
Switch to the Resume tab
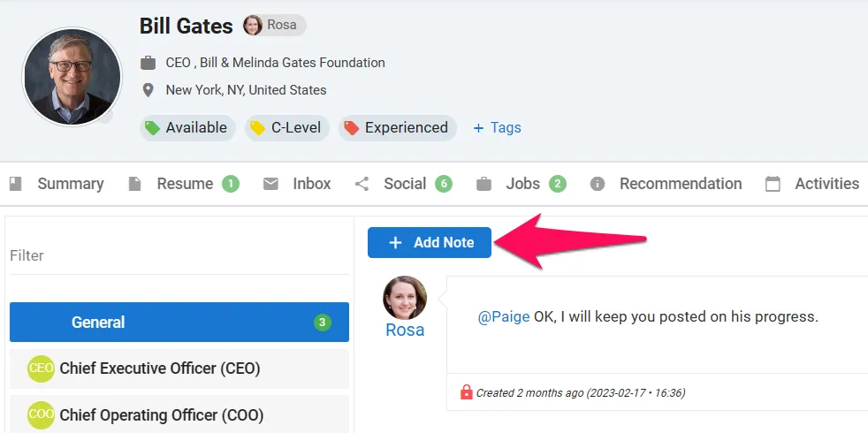[x=184, y=184]
